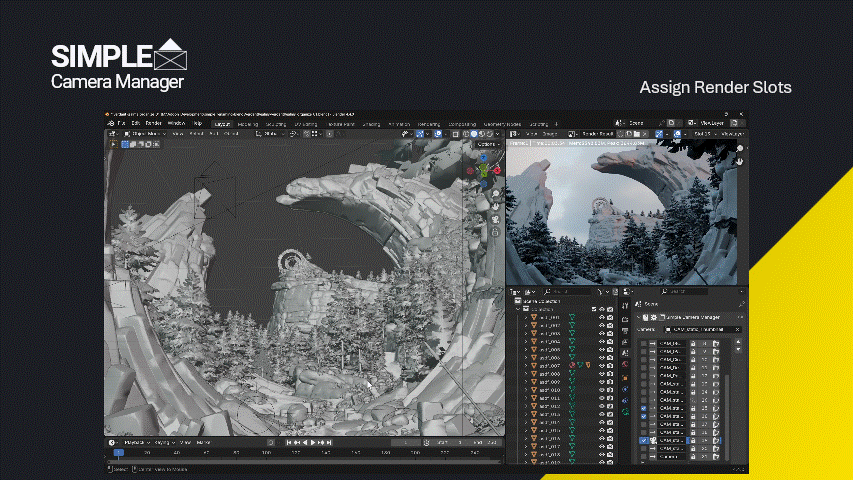
Task: Click image editor pan hand icon
Action: [x=740, y=162]
